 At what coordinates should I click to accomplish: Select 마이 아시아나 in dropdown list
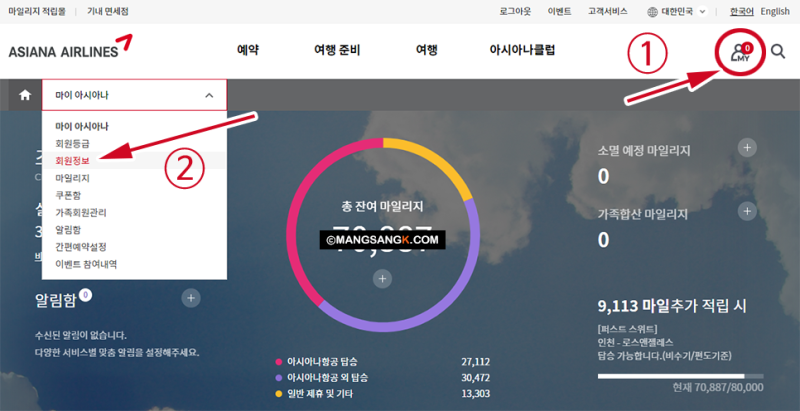point(82,126)
